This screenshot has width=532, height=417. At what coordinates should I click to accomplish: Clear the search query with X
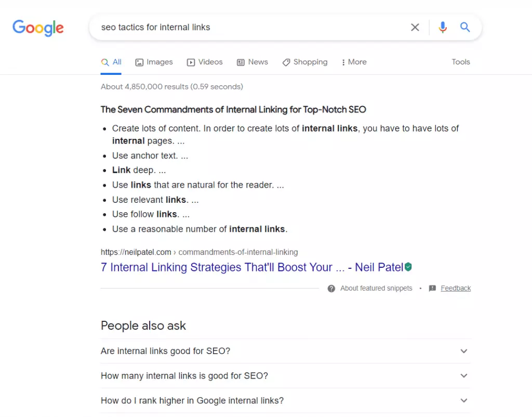[415, 28]
